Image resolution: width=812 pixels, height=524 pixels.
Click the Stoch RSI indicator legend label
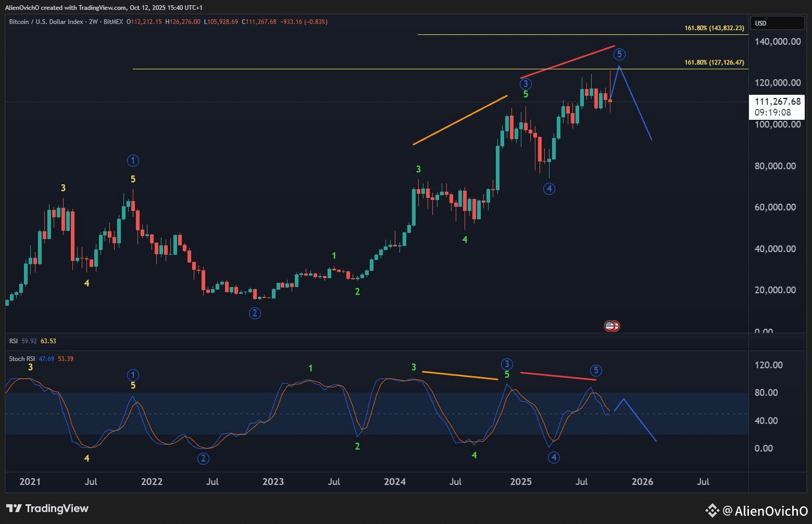(x=22, y=359)
